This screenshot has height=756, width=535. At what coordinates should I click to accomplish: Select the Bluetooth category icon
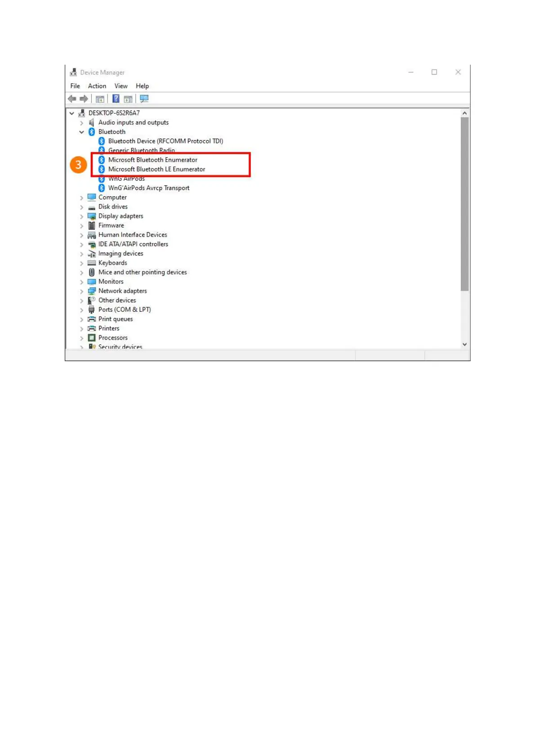coord(92,132)
